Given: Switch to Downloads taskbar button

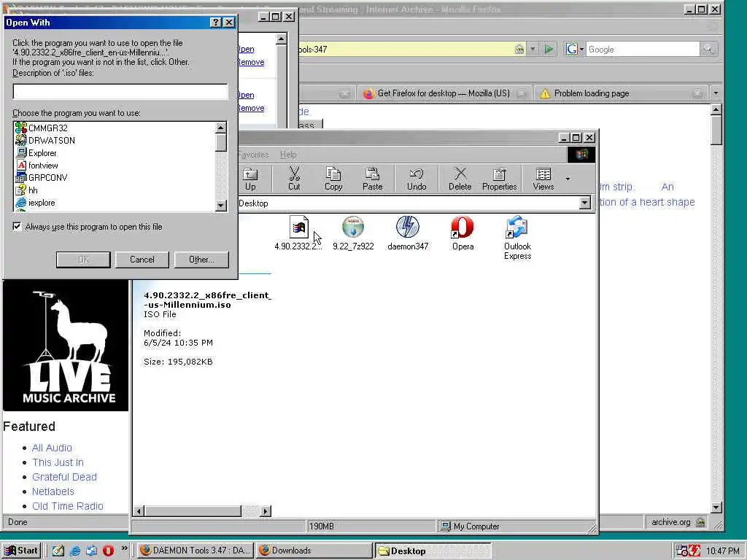Looking at the screenshot, I should pyautogui.click(x=314, y=551).
